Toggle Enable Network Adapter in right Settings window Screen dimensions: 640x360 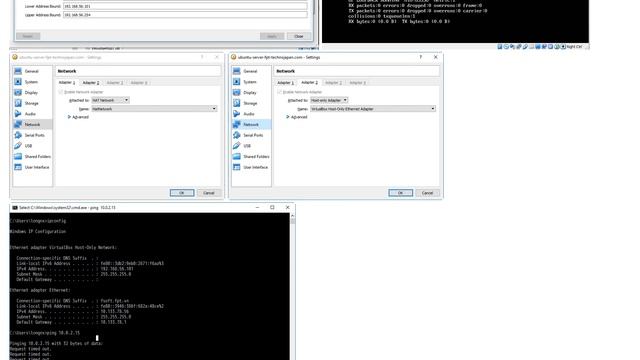(280, 92)
